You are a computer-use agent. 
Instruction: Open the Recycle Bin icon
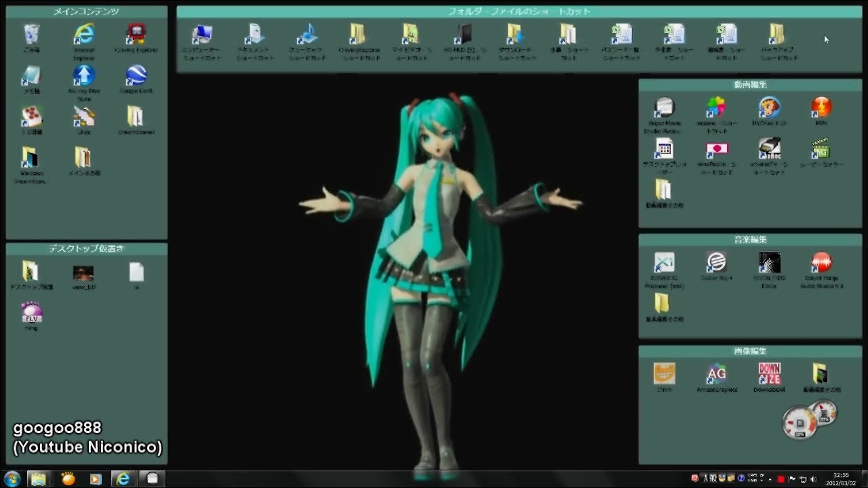(x=31, y=34)
